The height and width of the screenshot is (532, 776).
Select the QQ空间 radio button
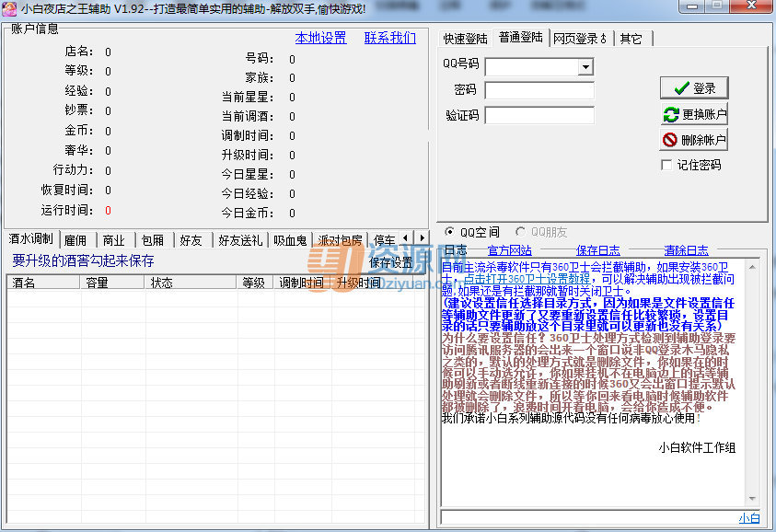click(x=449, y=232)
